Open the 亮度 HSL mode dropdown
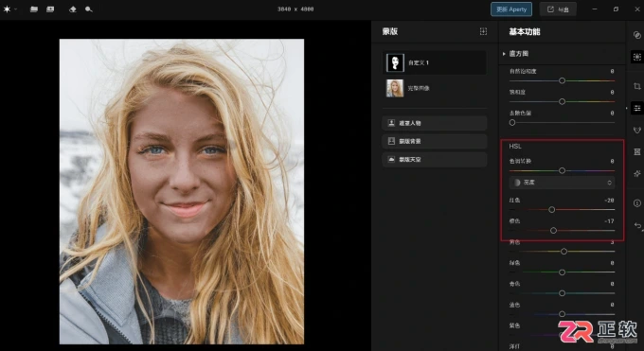644x351 pixels. [562, 183]
